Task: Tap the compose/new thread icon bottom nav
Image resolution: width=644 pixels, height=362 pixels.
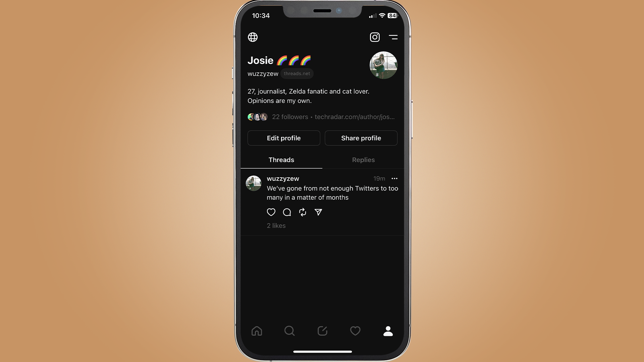Action: (322, 331)
